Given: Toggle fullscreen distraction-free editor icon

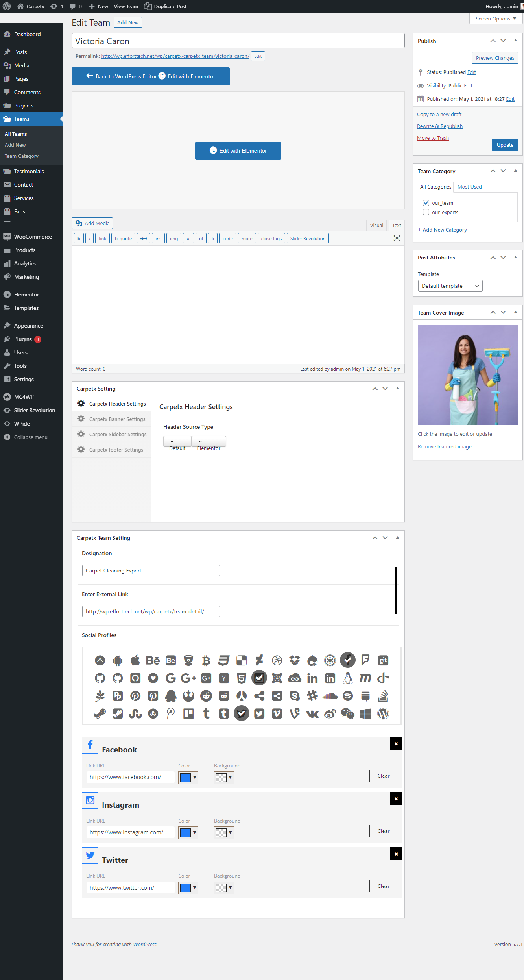Looking at the screenshot, I should (397, 238).
